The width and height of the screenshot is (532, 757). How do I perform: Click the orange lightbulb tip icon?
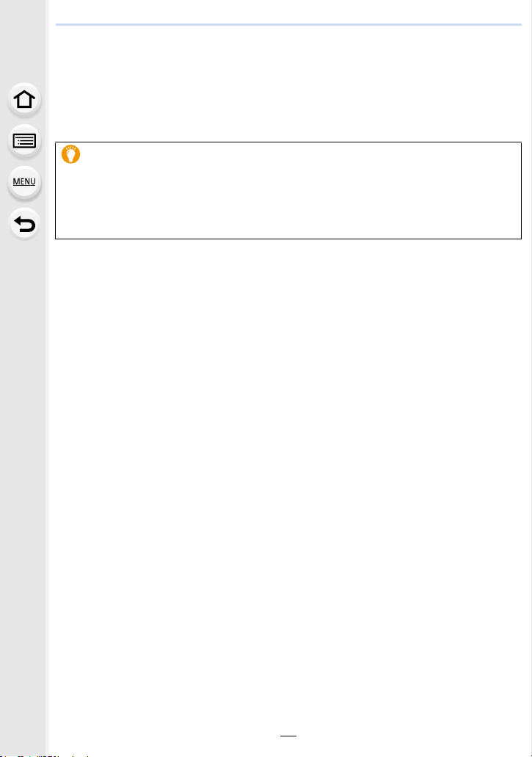71,154
